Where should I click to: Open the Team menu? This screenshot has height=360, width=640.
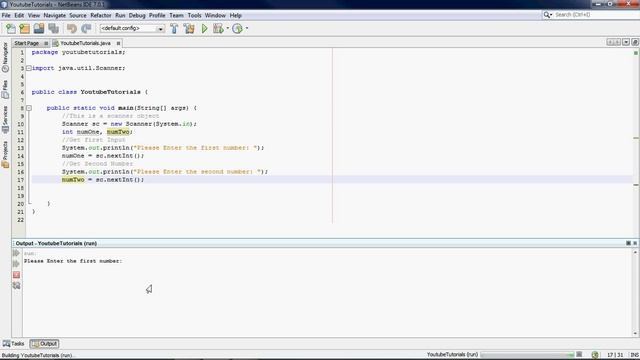click(x=176, y=16)
